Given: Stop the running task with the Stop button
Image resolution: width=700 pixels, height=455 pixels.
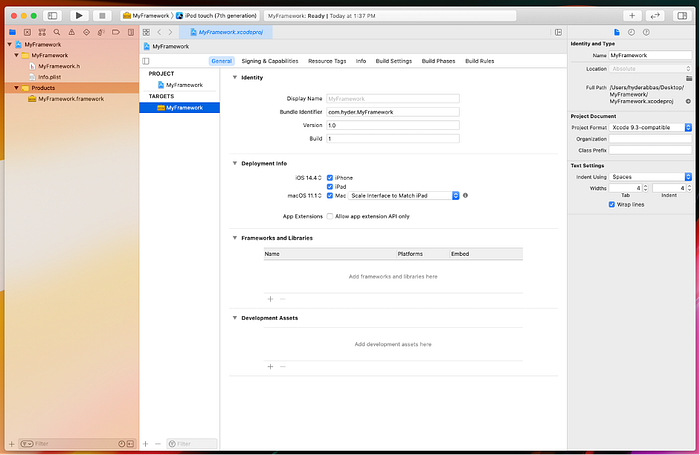Looking at the screenshot, I should tap(102, 16).
